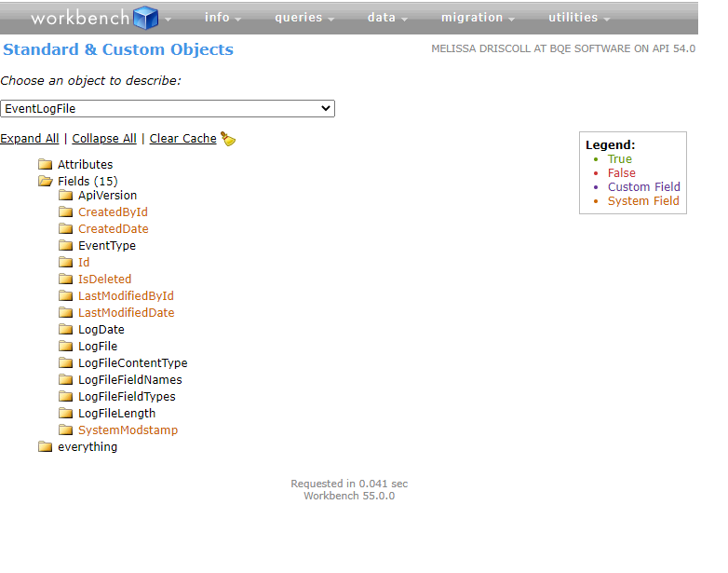Expand the LogFileFieldNames field label

tap(130, 380)
